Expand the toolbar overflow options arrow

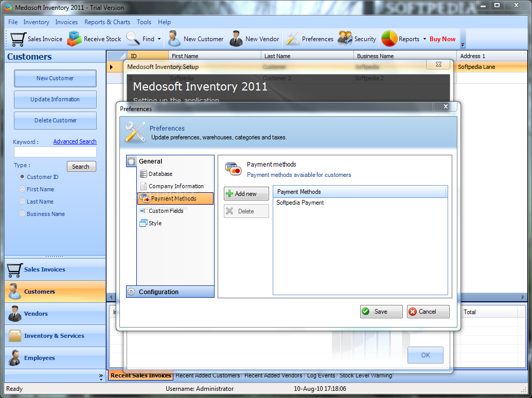coord(463,44)
